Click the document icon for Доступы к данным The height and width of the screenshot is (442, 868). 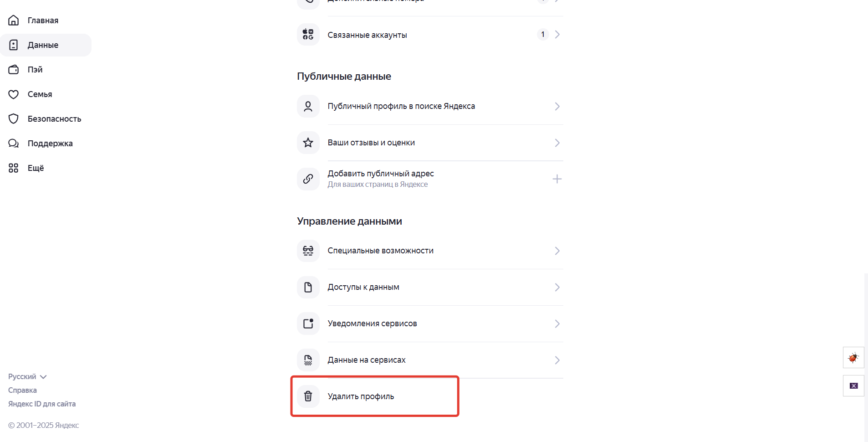click(x=308, y=287)
